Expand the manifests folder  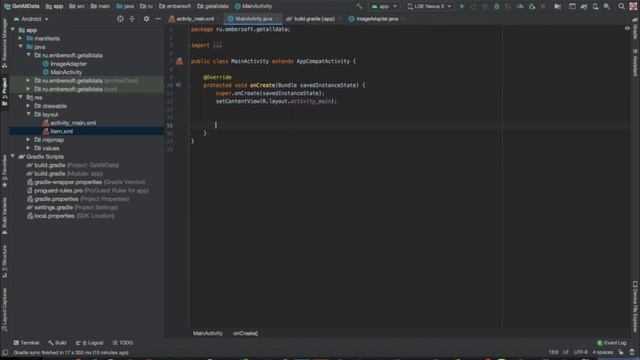tap(20, 38)
